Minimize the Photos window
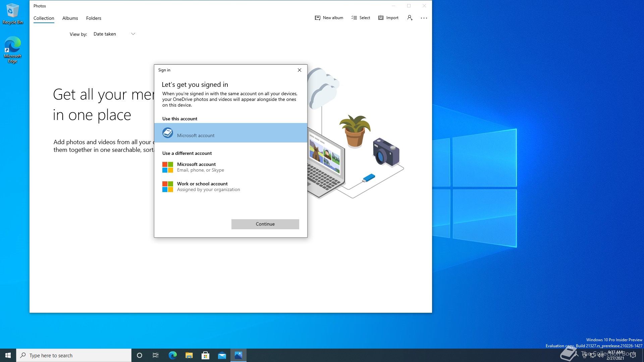Image resolution: width=644 pixels, height=362 pixels. (x=393, y=6)
